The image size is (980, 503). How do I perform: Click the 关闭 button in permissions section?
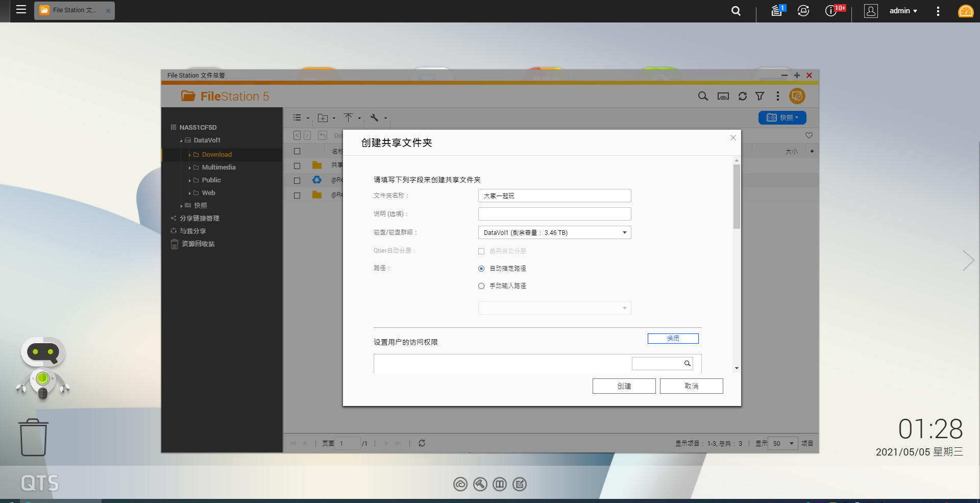pyautogui.click(x=673, y=338)
